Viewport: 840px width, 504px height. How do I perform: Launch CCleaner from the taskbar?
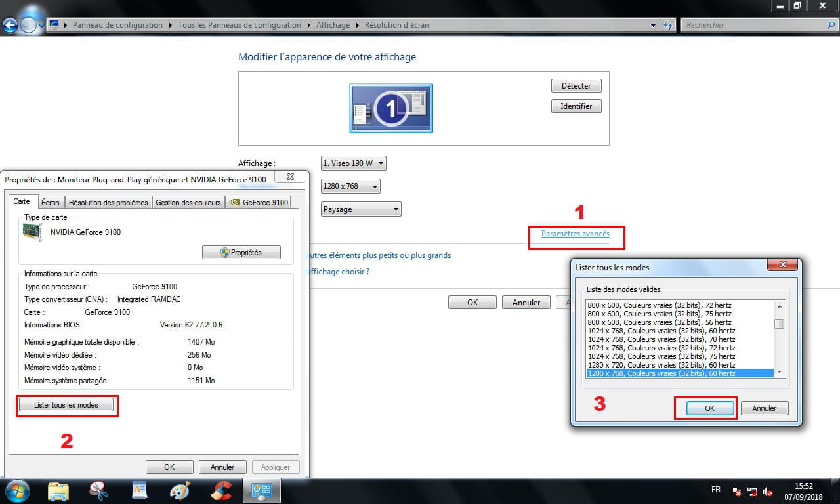[221, 491]
